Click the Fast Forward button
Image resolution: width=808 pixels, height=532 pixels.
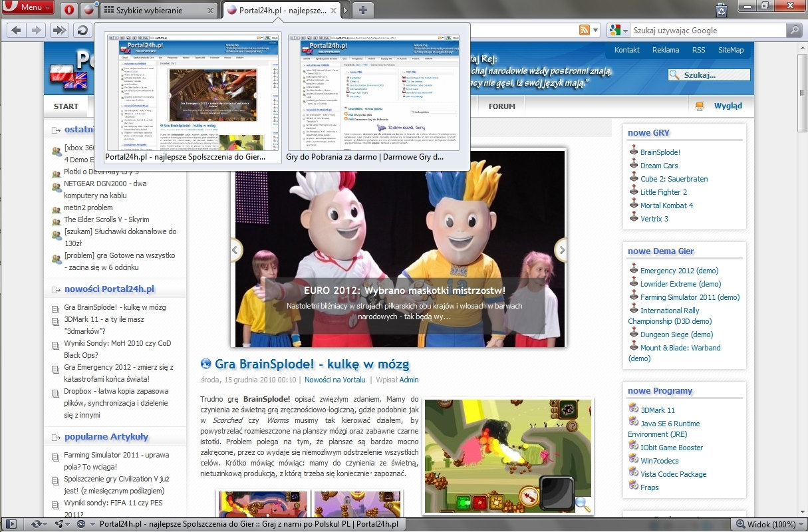pyautogui.click(x=59, y=30)
